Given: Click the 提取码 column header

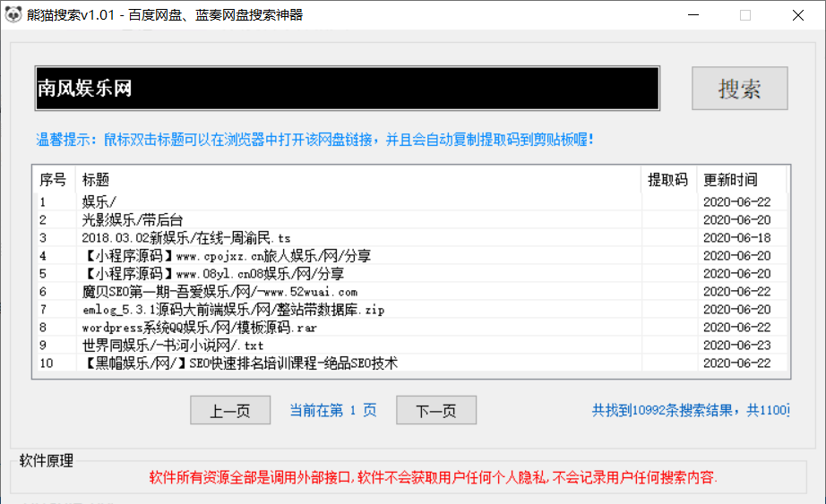Looking at the screenshot, I should point(667,180).
